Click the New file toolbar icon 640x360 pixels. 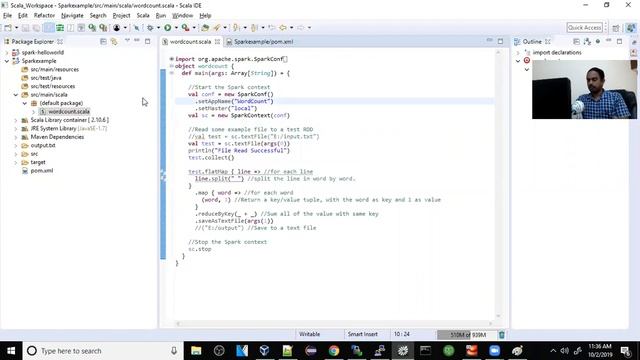[8, 28]
